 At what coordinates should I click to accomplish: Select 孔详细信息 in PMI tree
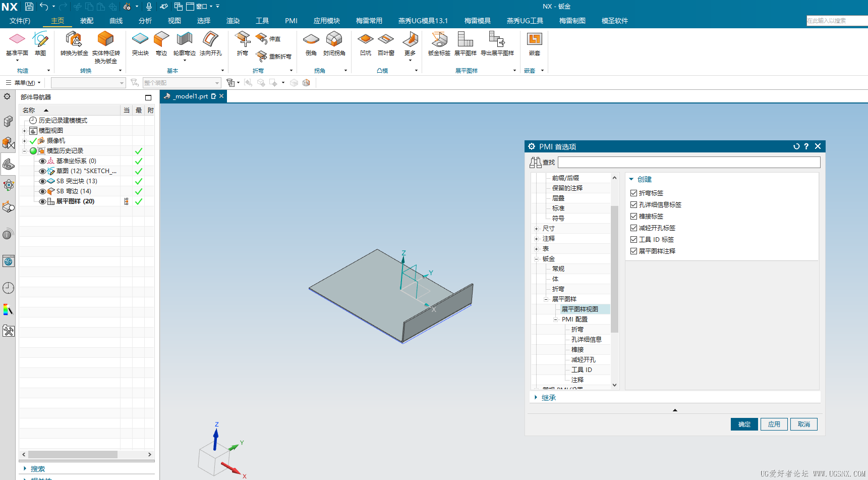[x=586, y=340]
